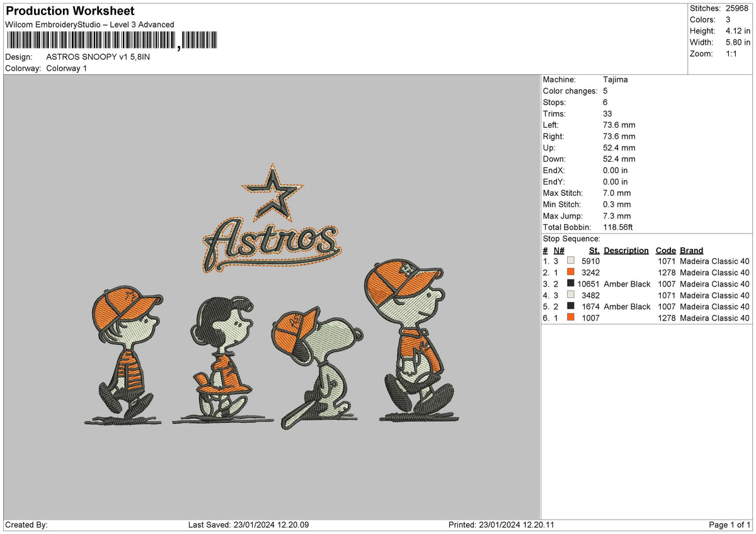Click code '1278' in the 3242 row
Viewport: 756px width, 534px height.
[x=667, y=273]
